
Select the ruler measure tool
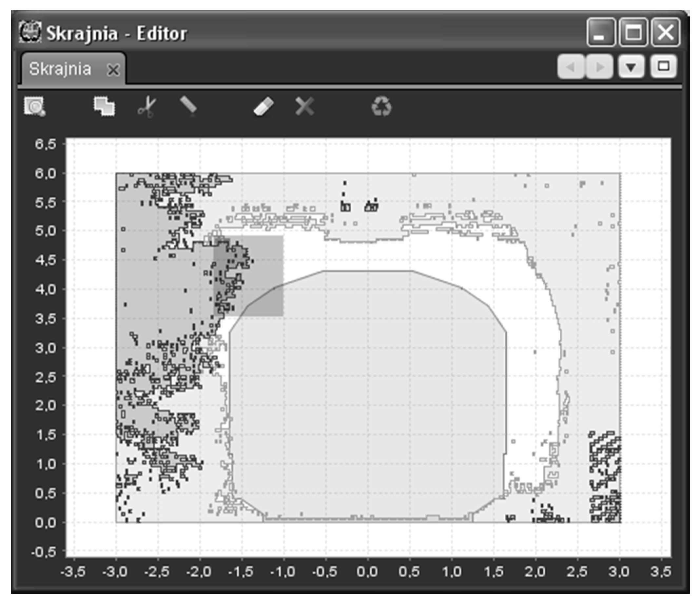coord(188,106)
